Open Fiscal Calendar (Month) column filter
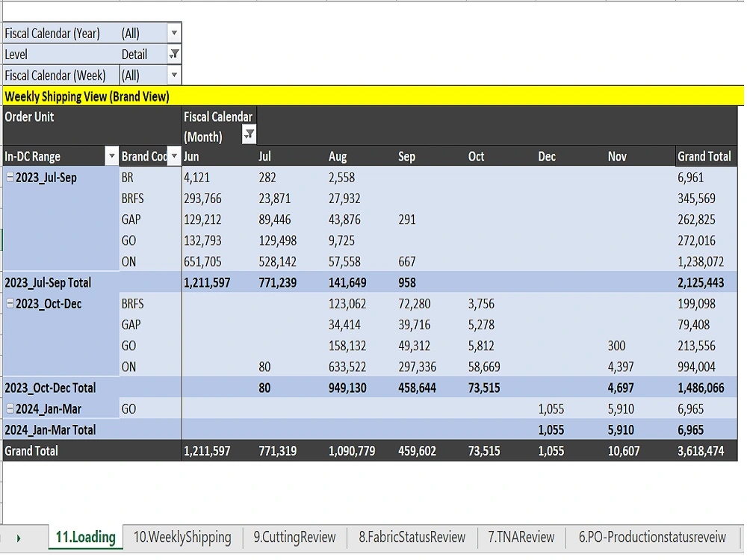The width and height of the screenshot is (747, 560). (x=249, y=134)
